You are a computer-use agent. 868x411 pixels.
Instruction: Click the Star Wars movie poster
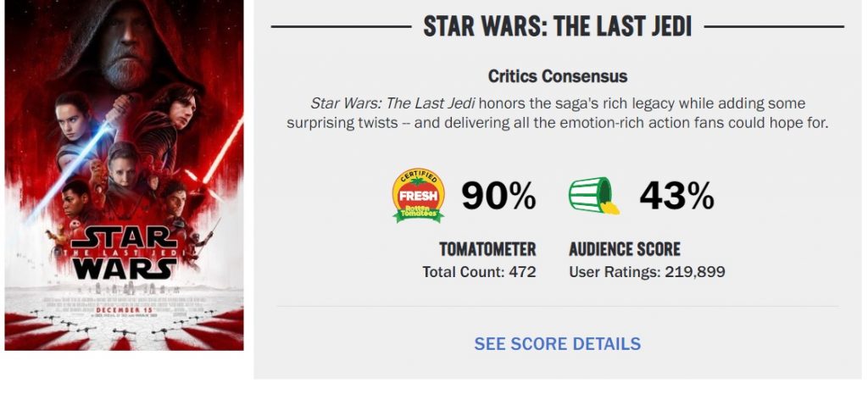[x=124, y=175]
